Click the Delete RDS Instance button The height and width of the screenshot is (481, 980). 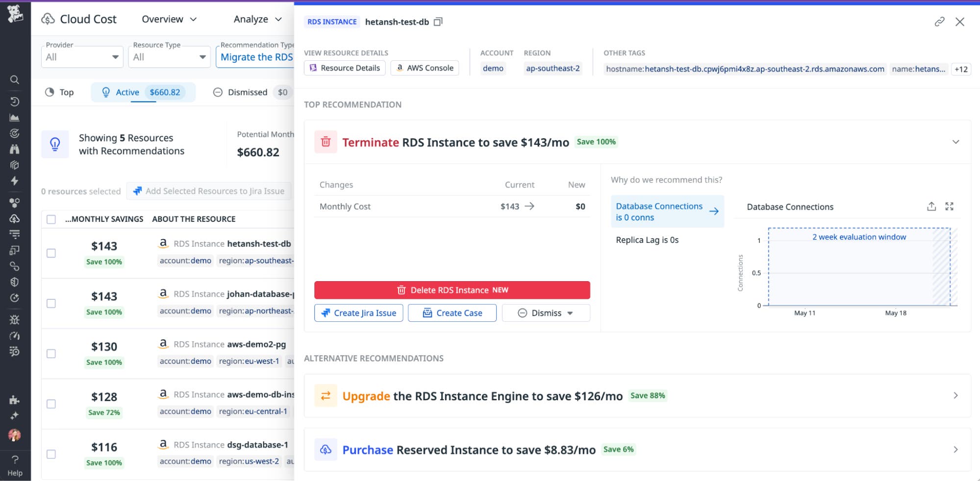tap(452, 289)
